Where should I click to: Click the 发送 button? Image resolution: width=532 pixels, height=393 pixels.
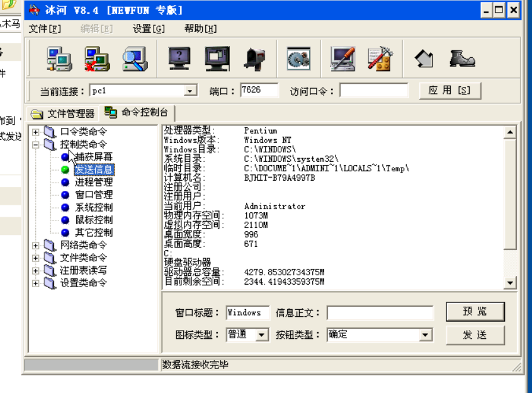(x=475, y=335)
